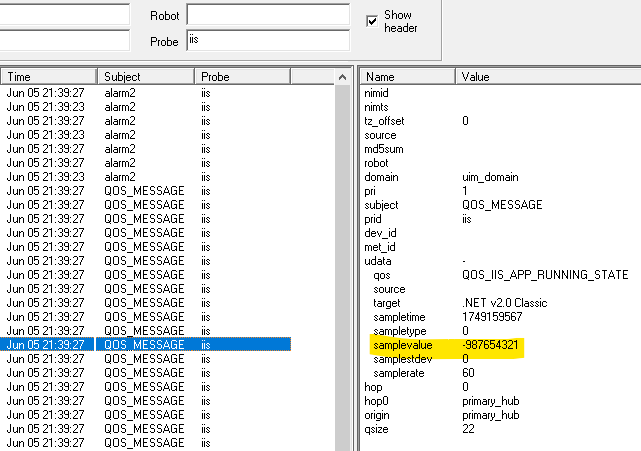Viewport: 641px width, 451px height.
Task: Sort messages by the Subject column header
Action: [145, 77]
